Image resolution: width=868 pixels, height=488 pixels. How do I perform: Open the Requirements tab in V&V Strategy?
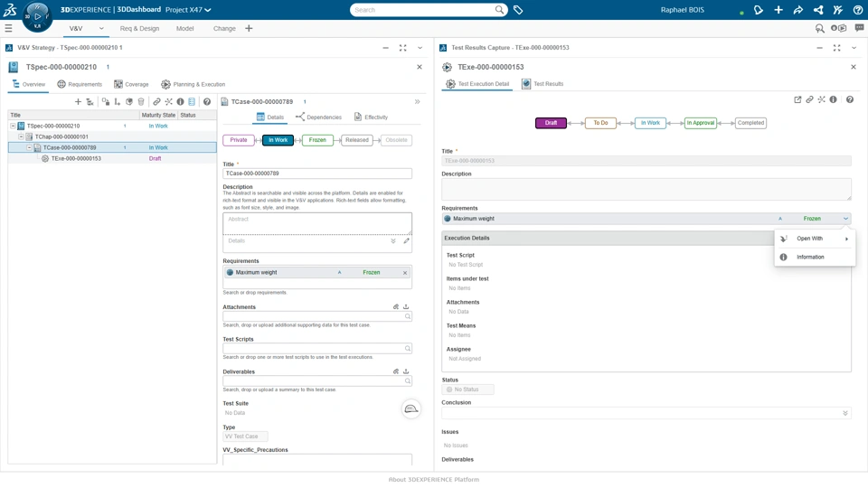pos(80,84)
